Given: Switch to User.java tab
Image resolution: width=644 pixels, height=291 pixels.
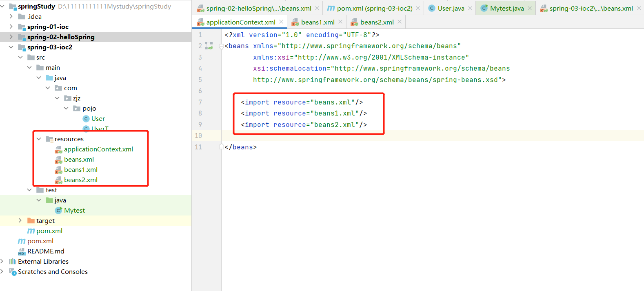Looking at the screenshot, I should (x=451, y=8).
